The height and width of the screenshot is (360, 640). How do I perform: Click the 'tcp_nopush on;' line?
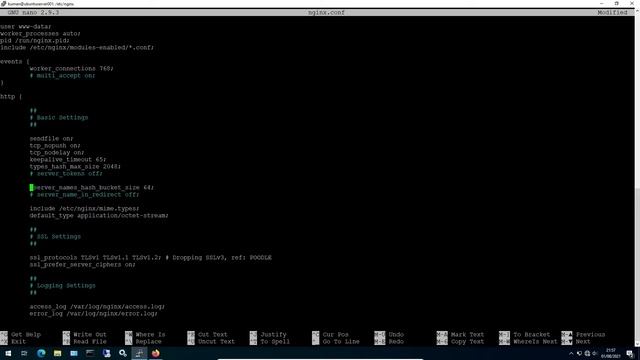(55, 146)
